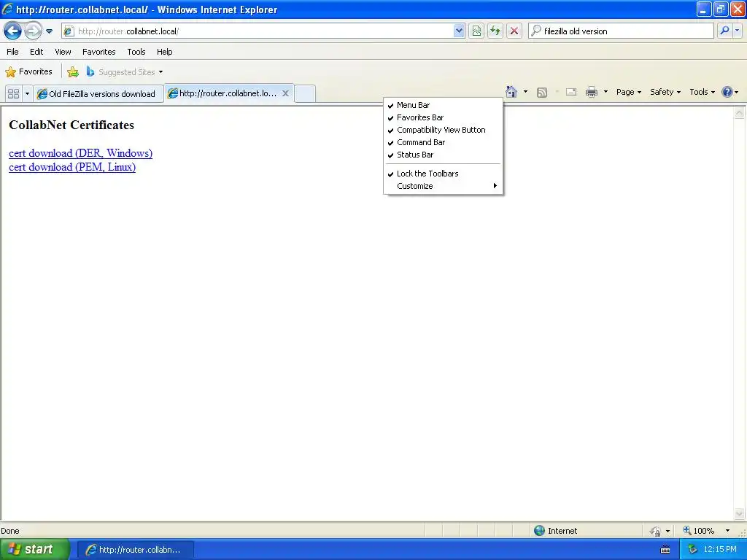Expand the address bar autocomplete dropdown
This screenshot has height=560, width=747.
click(x=459, y=31)
